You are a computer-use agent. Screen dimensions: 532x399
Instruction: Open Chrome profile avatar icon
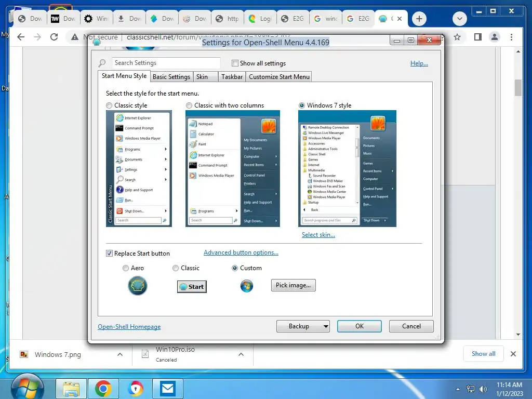click(x=495, y=37)
